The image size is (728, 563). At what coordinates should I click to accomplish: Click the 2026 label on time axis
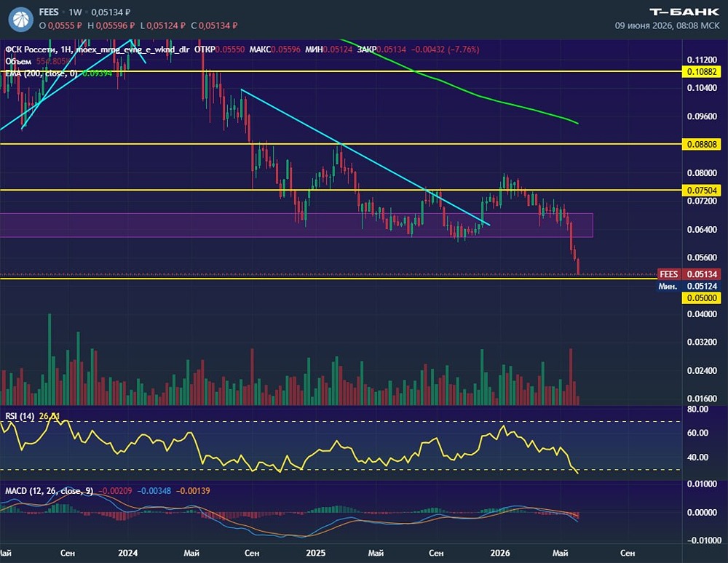pos(500,553)
